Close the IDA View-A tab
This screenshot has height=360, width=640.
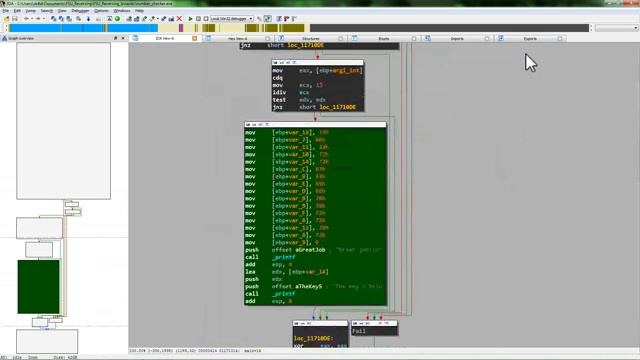click(x=195, y=38)
